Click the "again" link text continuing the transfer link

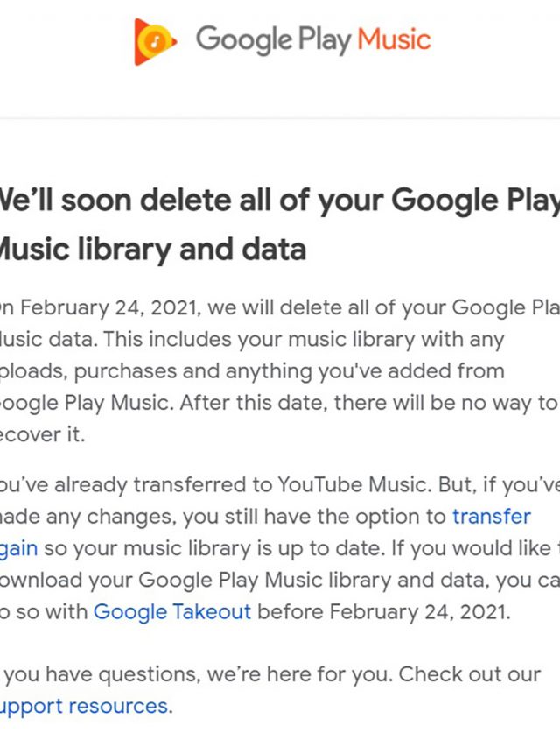pos(17,547)
